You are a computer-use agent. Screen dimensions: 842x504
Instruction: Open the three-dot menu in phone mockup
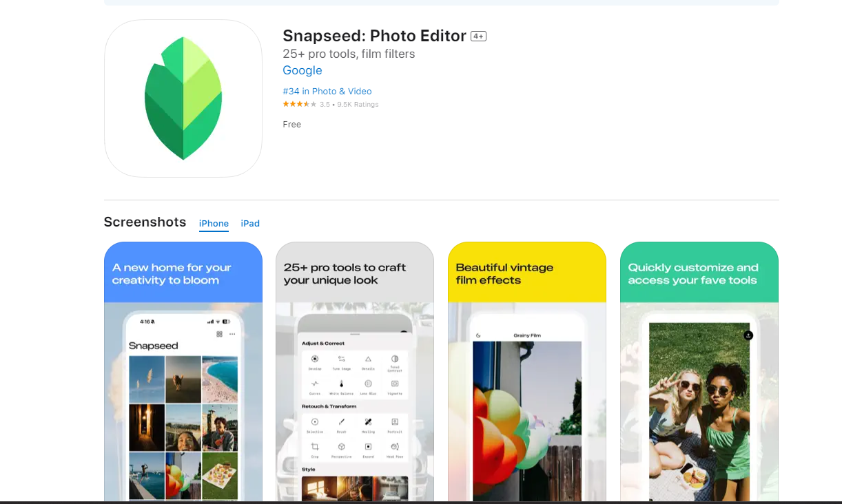(x=232, y=334)
